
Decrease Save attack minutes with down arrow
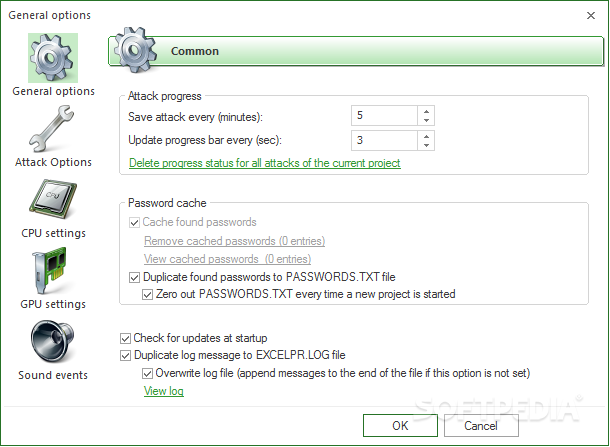pyautogui.click(x=426, y=121)
